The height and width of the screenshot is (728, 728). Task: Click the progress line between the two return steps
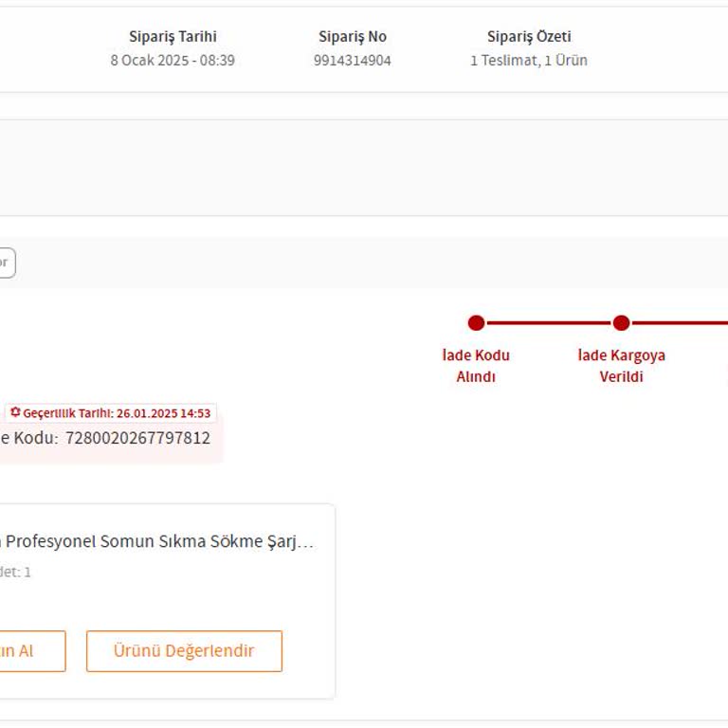coord(549,323)
